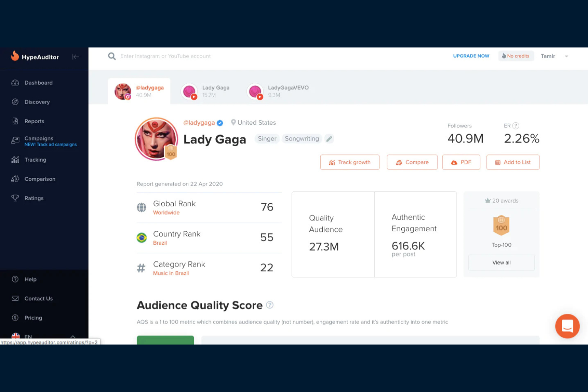This screenshot has height=392, width=588.
Task: Open the Dashboard section
Action: coord(39,83)
